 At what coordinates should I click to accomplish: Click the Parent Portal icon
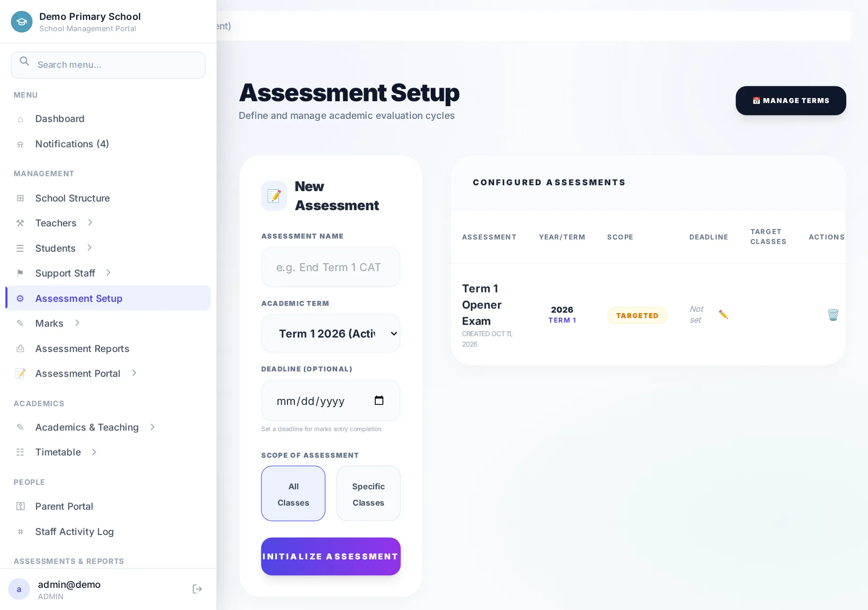[20, 507]
